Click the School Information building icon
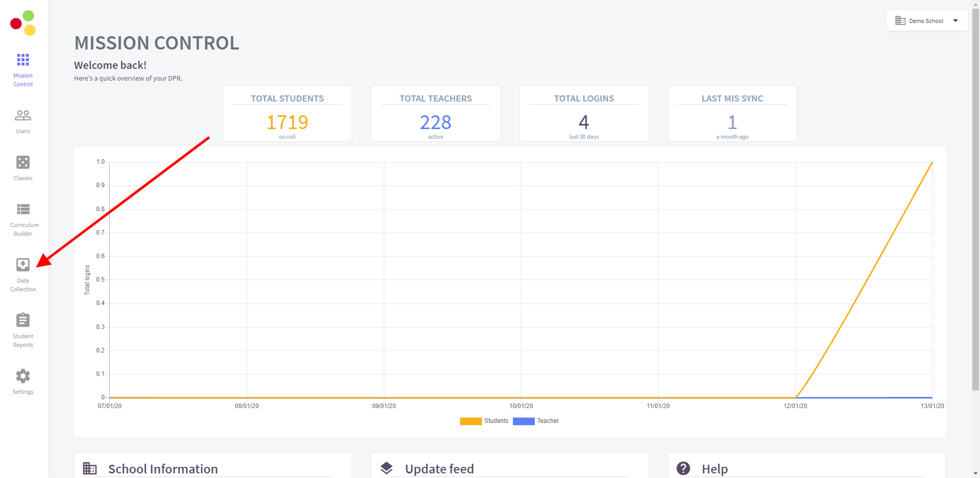Viewport: 980px width, 478px height. (90, 468)
